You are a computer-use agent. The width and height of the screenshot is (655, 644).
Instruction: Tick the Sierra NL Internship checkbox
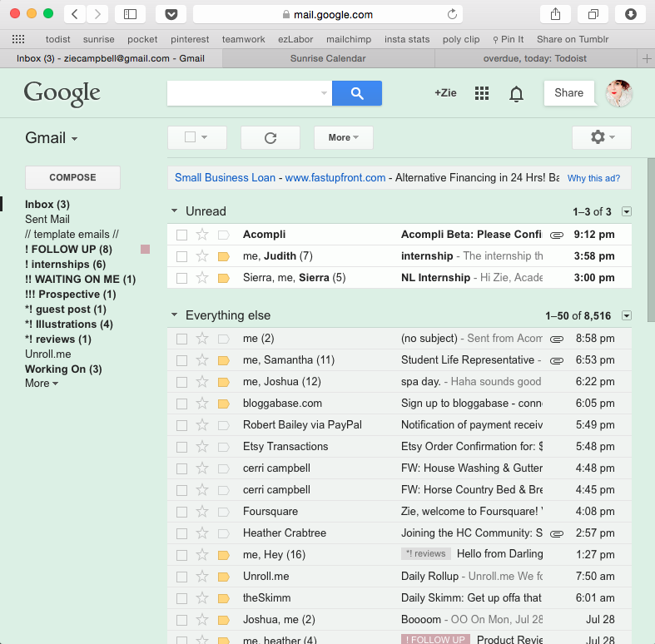point(181,278)
